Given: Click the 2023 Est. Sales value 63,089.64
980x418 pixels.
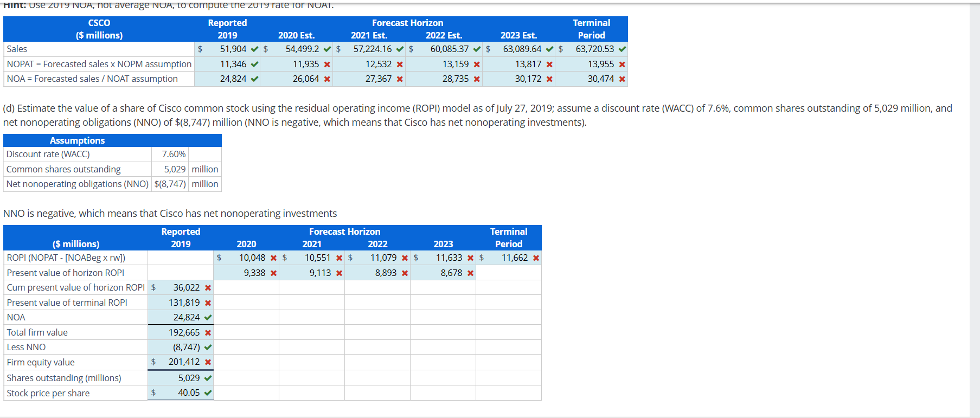Looking at the screenshot, I should (522, 49).
